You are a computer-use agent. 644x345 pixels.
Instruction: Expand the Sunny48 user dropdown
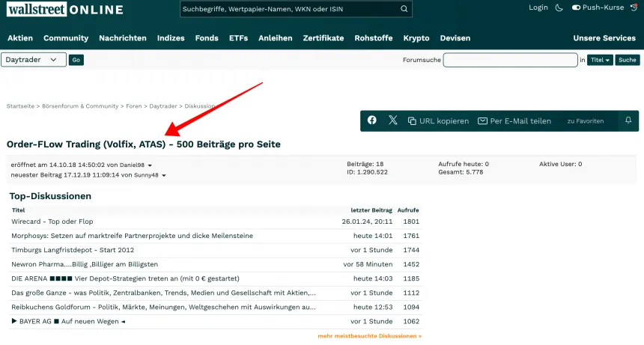164,176
